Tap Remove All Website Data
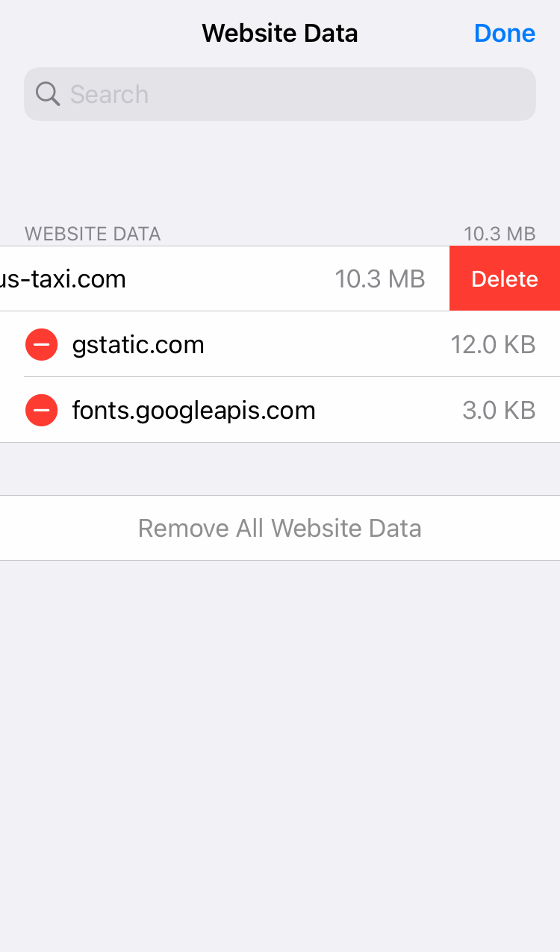560x952 pixels. 280,528
